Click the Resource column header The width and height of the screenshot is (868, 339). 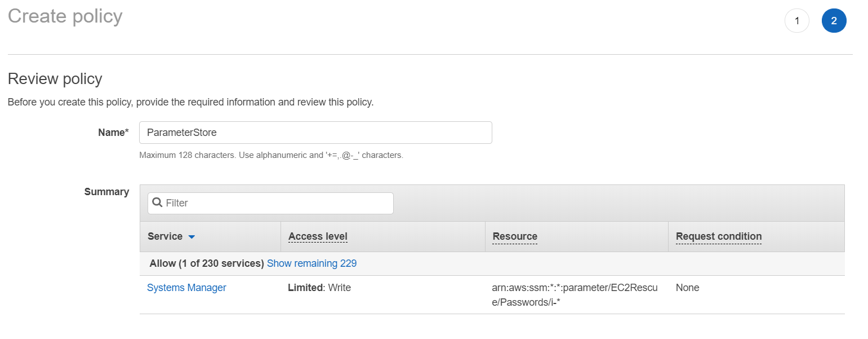click(515, 236)
